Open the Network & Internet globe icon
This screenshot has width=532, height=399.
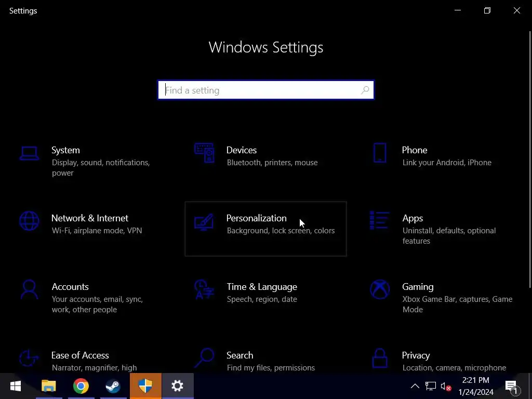29,221
